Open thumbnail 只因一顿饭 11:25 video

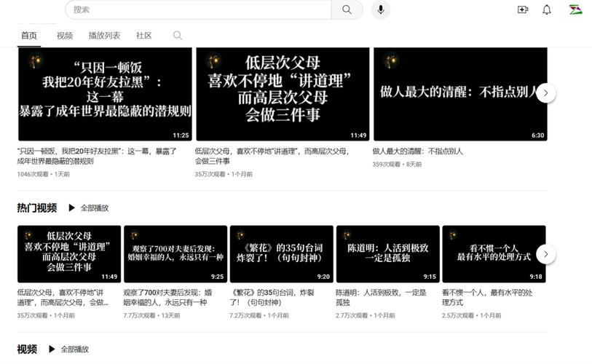coord(105,94)
